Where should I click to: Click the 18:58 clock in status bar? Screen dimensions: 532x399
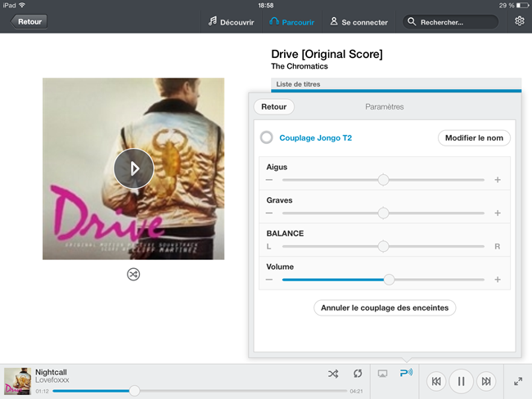point(266,6)
